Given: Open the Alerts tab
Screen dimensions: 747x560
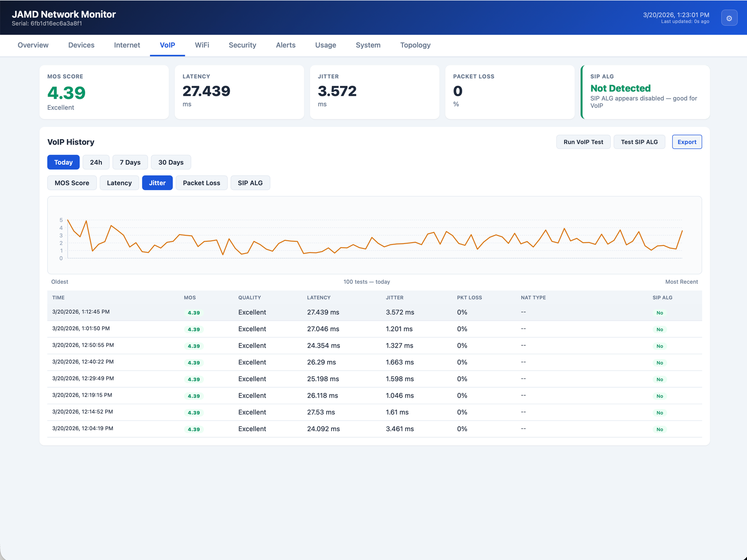Looking at the screenshot, I should (x=285, y=45).
